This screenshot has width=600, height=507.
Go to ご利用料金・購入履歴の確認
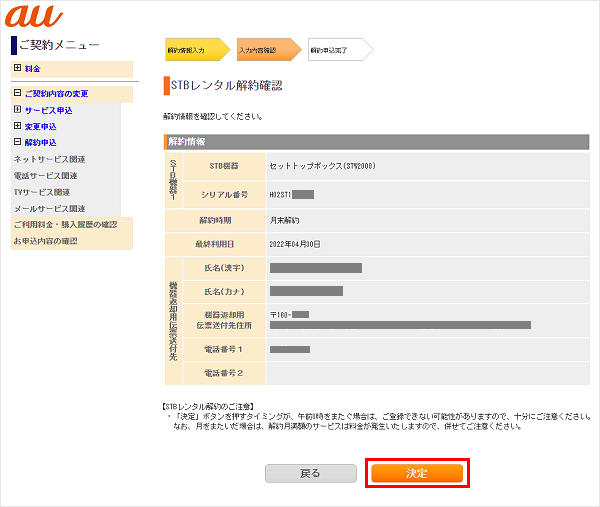[64, 224]
